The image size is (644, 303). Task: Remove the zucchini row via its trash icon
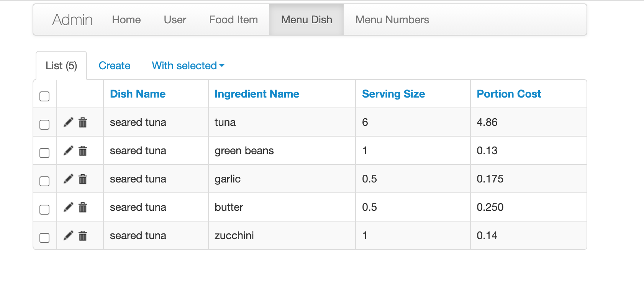83,236
